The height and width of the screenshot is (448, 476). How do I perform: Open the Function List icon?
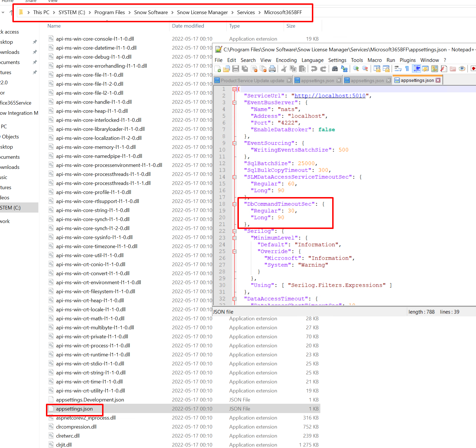(444, 69)
